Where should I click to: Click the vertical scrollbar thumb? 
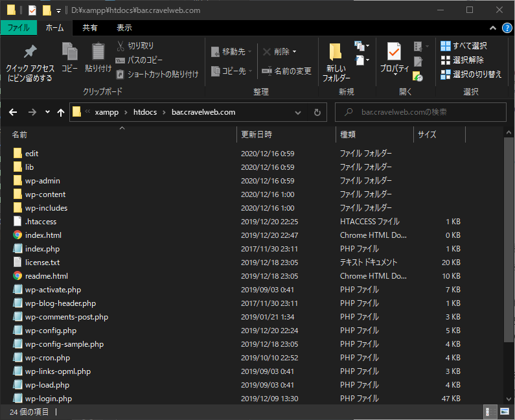pyautogui.click(x=509, y=240)
